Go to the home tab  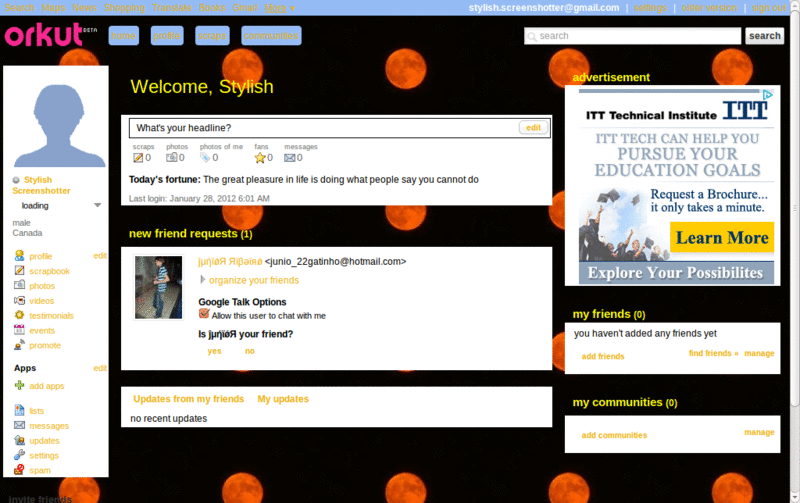pos(123,36)
